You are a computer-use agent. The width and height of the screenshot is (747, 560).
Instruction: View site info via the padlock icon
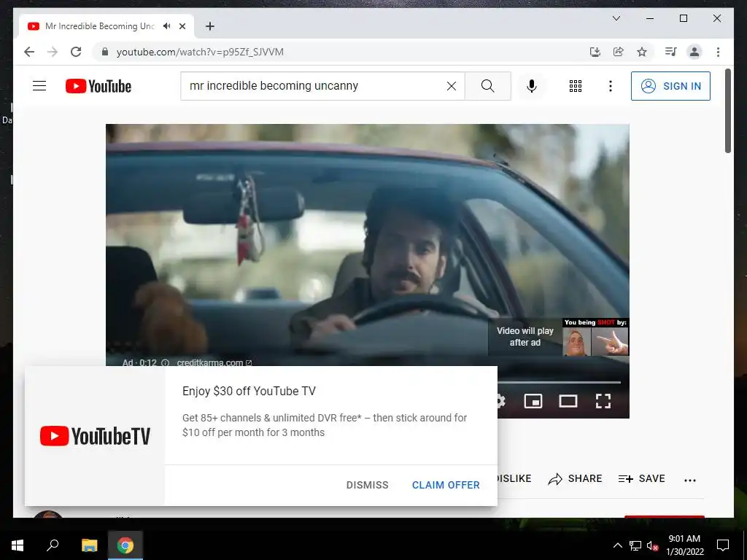click(105, 52)
